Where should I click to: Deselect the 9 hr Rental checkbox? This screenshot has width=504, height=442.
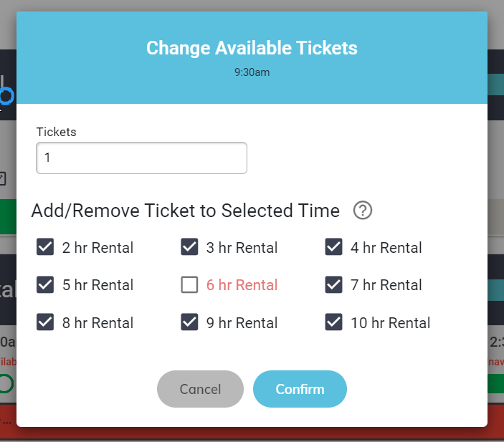[x=189, y=322]
